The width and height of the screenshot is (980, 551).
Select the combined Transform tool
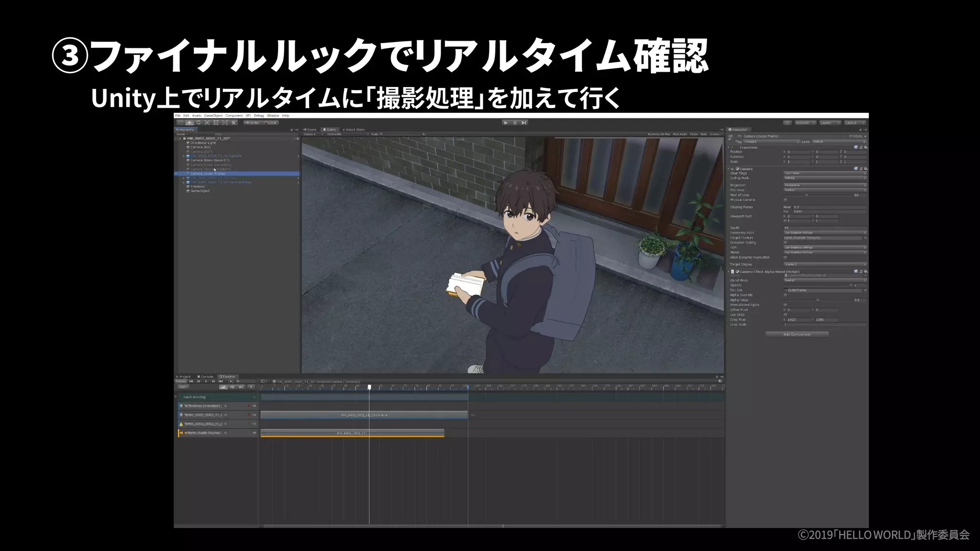click(x=225, y=123)
